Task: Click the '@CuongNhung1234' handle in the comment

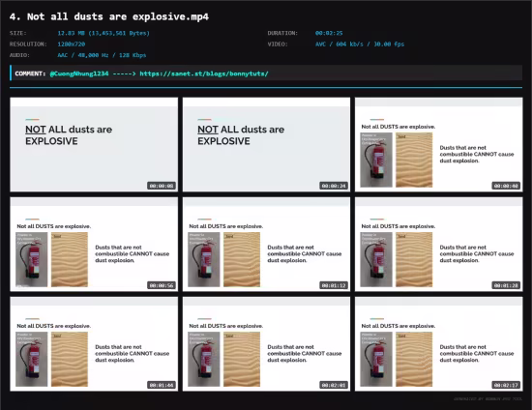Action: tap(79, 73)
